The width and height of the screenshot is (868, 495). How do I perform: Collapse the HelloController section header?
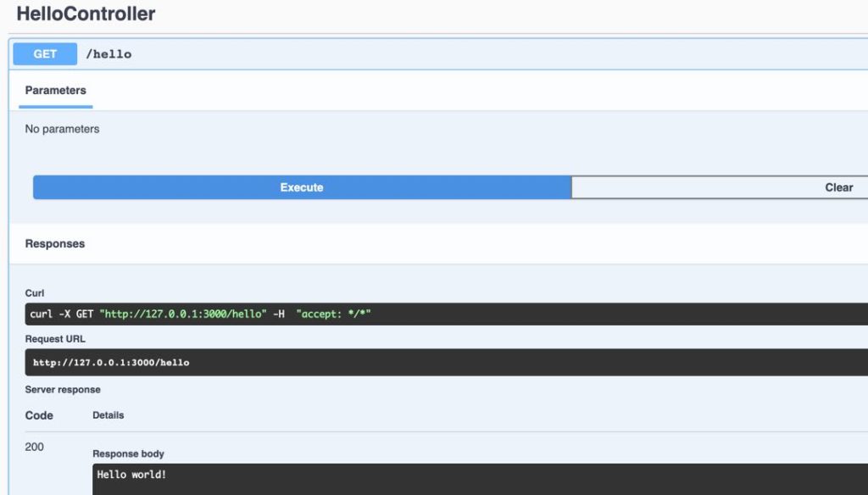click(86, 14)
